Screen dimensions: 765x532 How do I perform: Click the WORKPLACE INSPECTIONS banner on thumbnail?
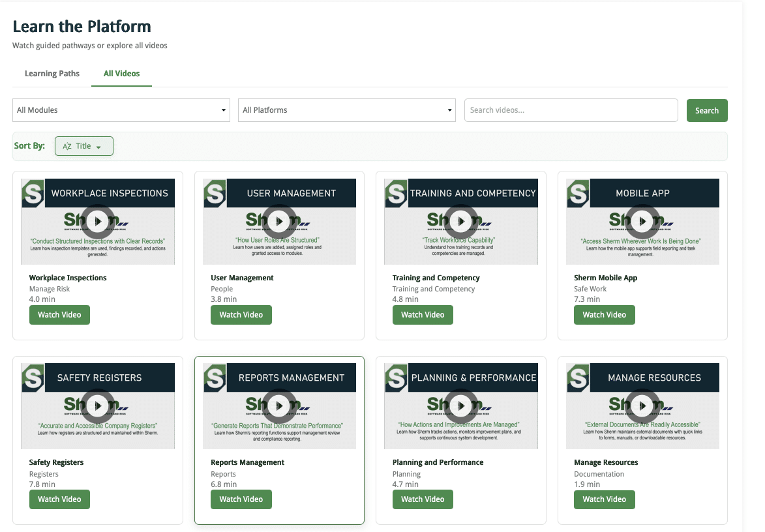coord(110,193)
